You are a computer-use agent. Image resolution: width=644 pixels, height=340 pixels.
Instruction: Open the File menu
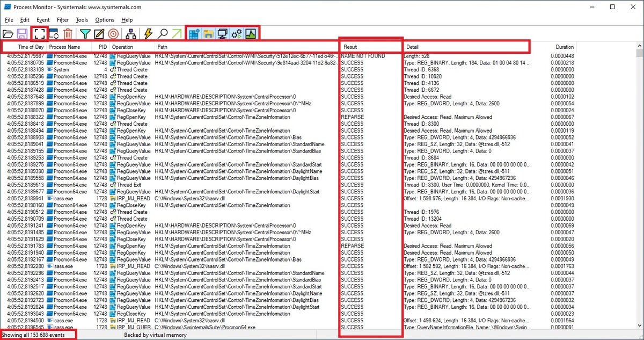pyautogui.click(x=9, y=20)
